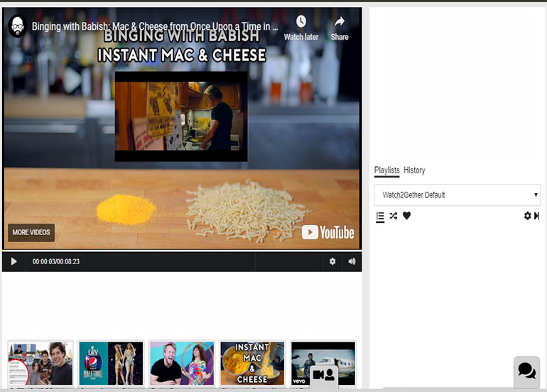Open the video title link
The width and height of the screenshot is (547, 392).
(155, 26)
